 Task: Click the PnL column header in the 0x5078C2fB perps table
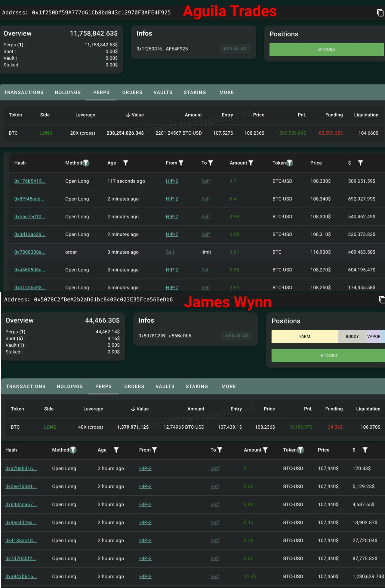point(308,409)
